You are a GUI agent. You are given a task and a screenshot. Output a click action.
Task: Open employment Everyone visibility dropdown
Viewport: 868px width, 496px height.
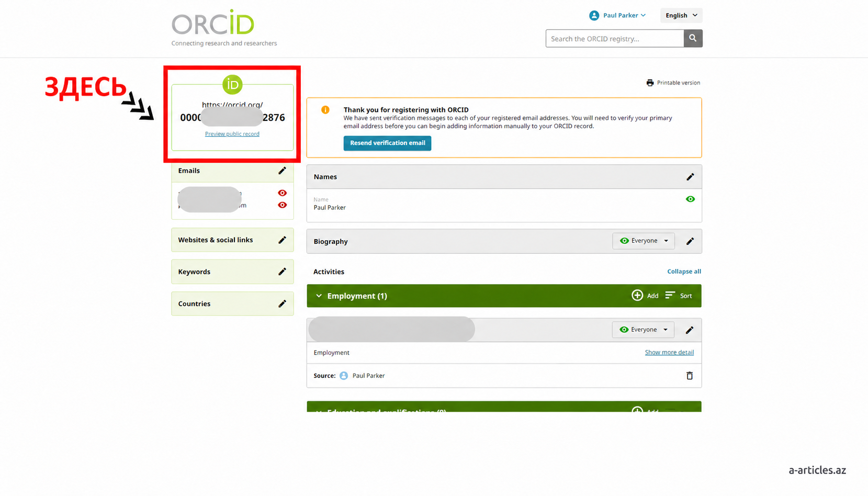[x=643, y=330]
